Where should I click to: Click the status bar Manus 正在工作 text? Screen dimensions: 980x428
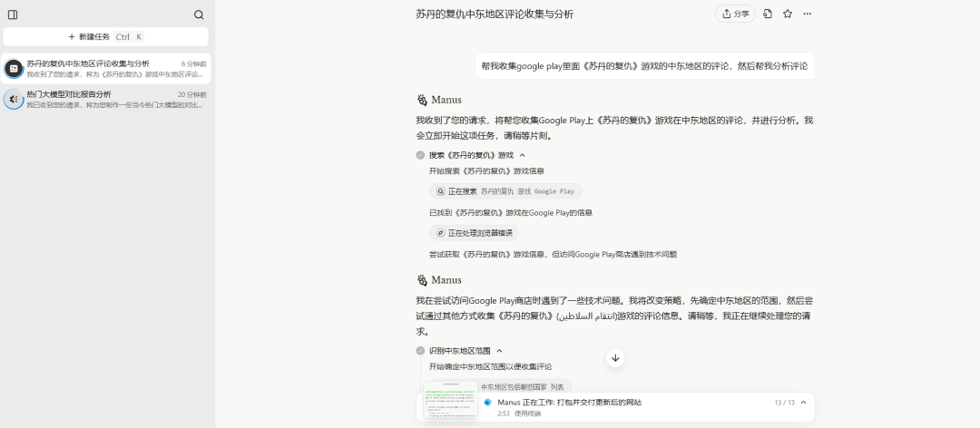click(x=569, y=403)
